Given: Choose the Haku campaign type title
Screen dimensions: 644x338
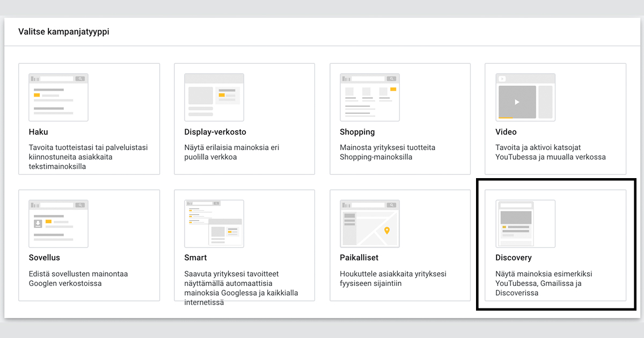Looking at the screenshot, I should click(x=38, y=132).
